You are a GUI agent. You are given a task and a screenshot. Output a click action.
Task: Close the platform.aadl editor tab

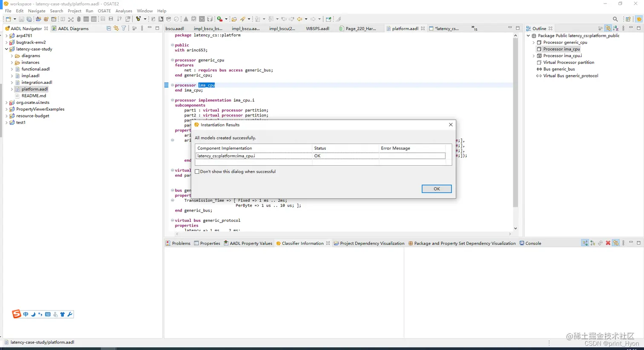423,29
